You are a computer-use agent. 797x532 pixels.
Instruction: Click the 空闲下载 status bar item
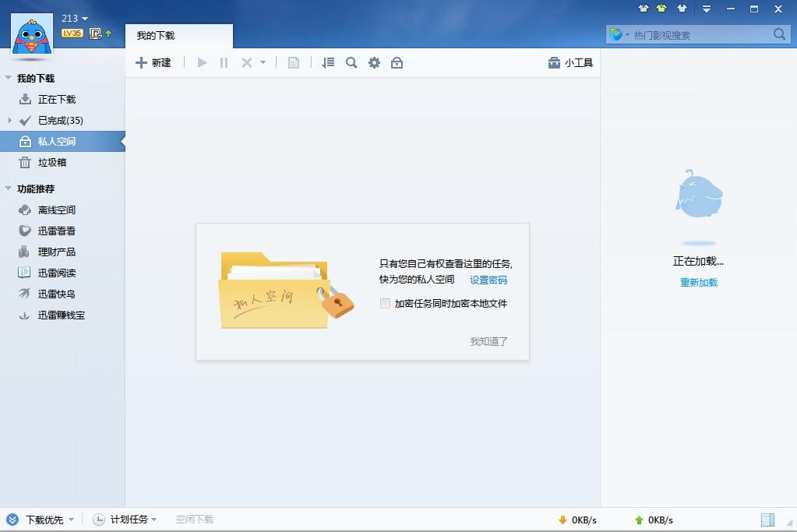195,520
